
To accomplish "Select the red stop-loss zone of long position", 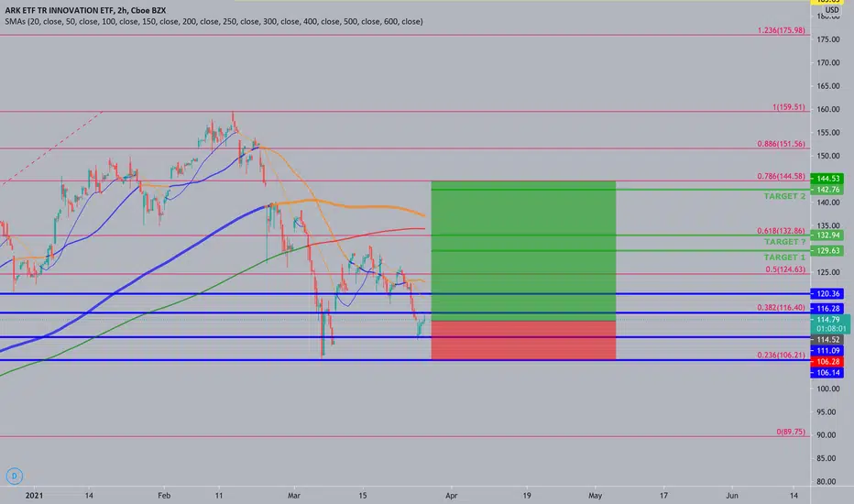I will (x=523, y=341).
